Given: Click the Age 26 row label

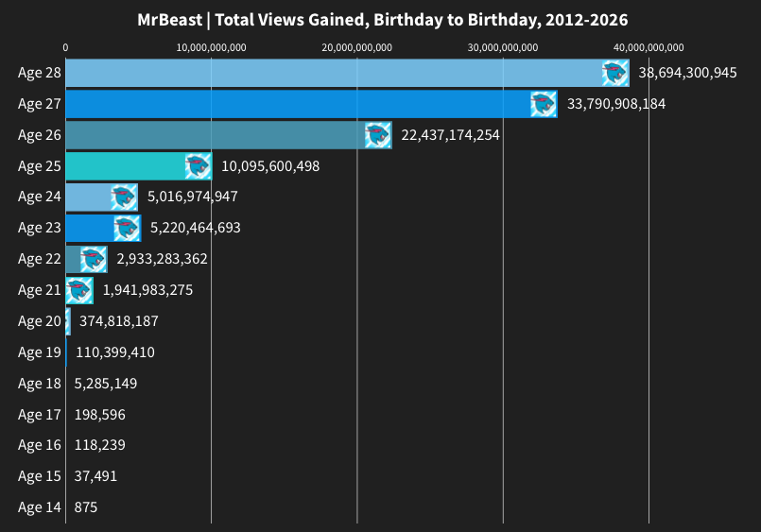Looking at the screenshot, I should pos(40,135).
